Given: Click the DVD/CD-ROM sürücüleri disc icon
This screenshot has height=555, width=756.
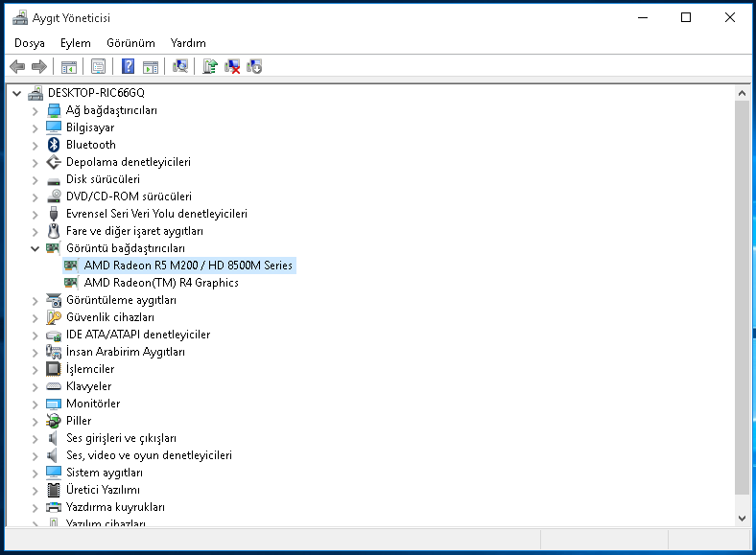Looking at the screenshot, I should [x=54, y=197].
